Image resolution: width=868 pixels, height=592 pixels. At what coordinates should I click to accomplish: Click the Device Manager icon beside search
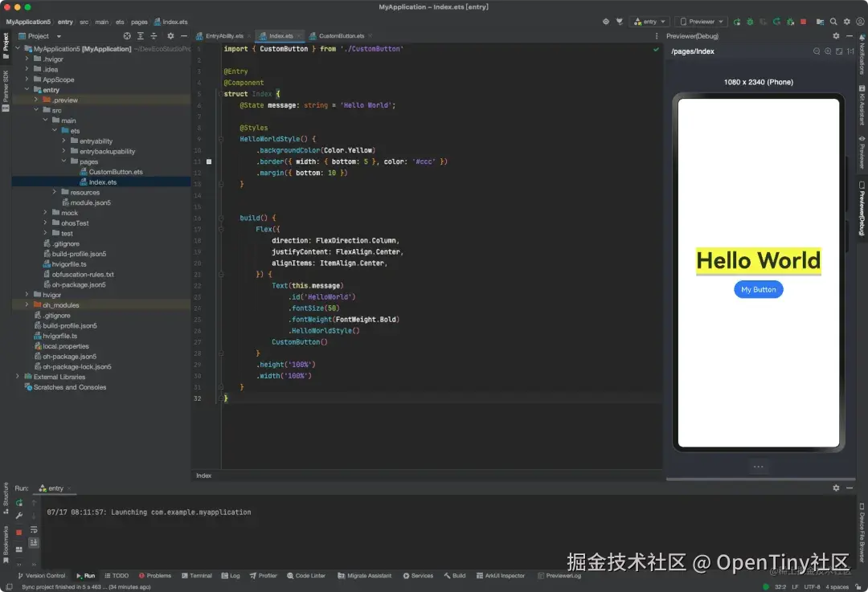tap(820, 22)
